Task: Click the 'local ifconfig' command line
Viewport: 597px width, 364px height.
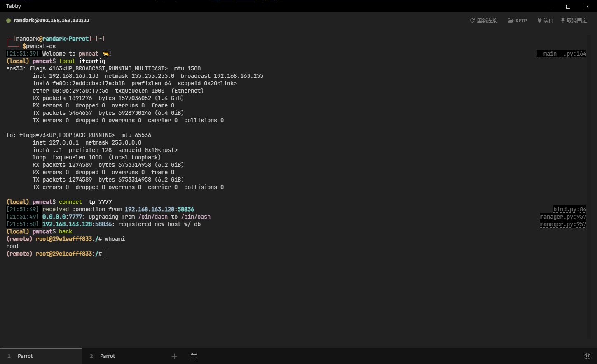Action: [82, 61]
